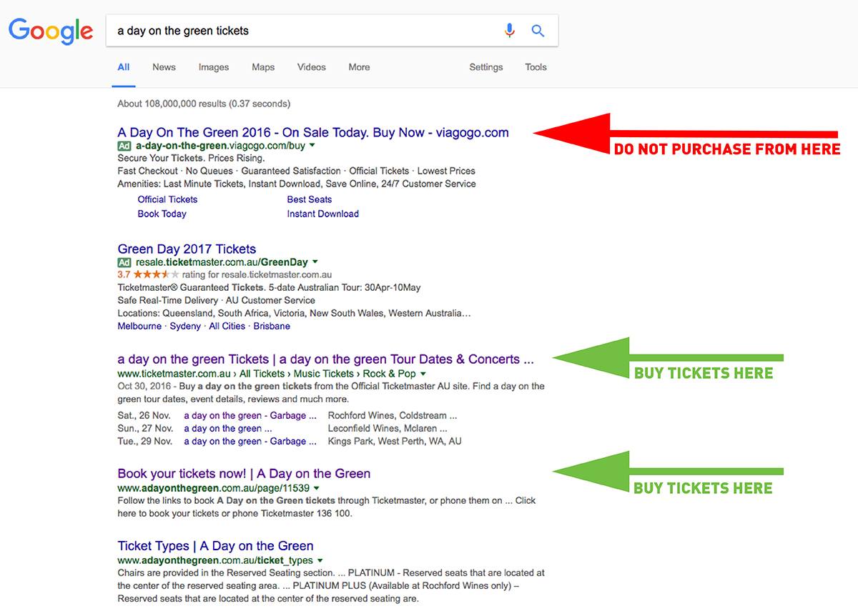Open the 'Book your tickets now!' result

[244, 474]
